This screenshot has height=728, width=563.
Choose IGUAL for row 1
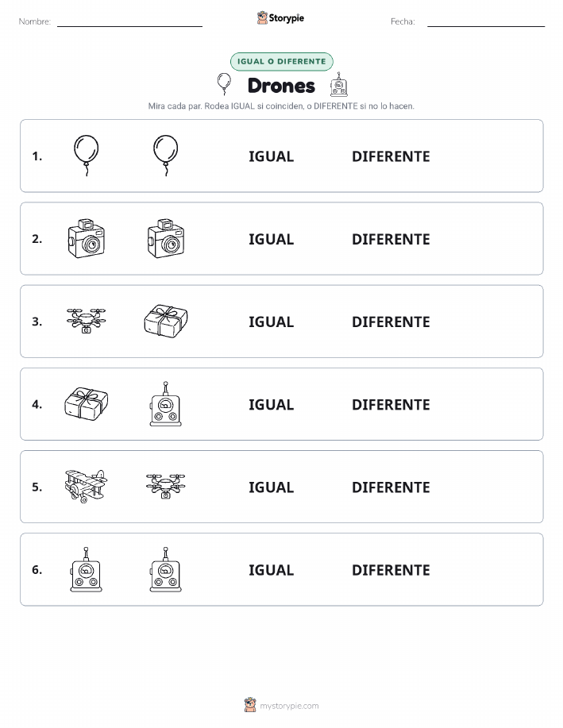[x=272, y=156]
